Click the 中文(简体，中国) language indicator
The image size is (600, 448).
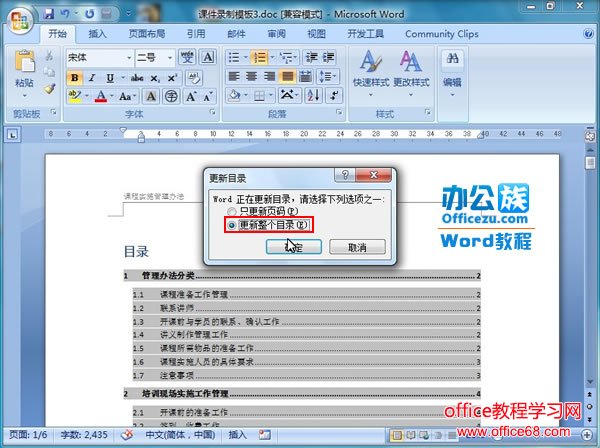(180, 435)
